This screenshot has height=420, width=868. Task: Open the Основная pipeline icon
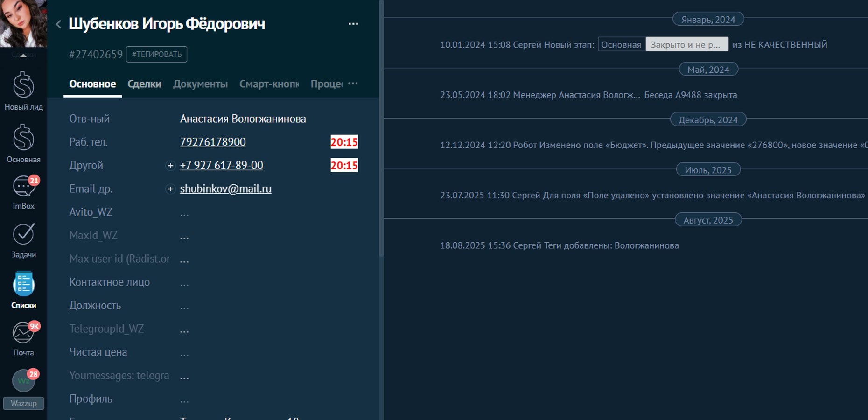(23, 139)
